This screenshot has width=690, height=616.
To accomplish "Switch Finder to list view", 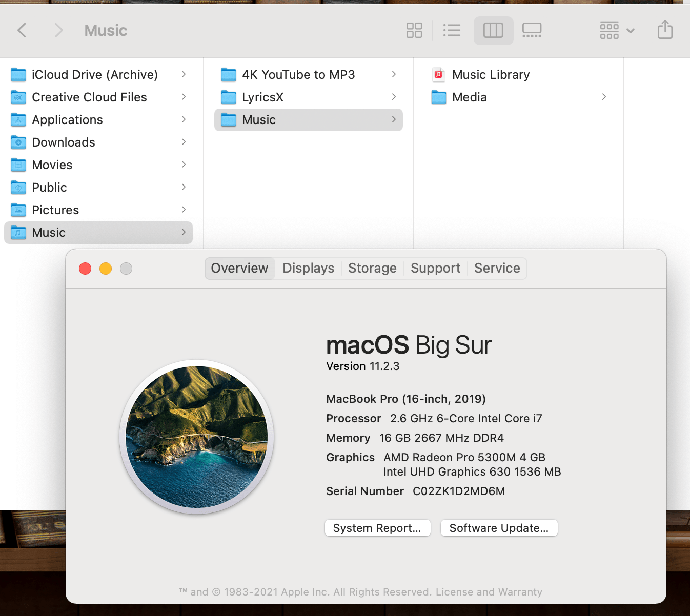I will (x=452, y=30).
